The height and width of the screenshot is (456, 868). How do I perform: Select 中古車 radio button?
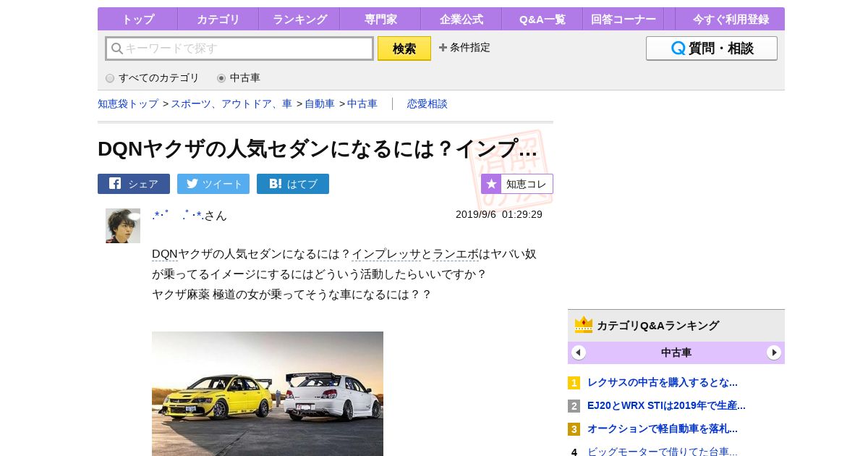(221, 78)
